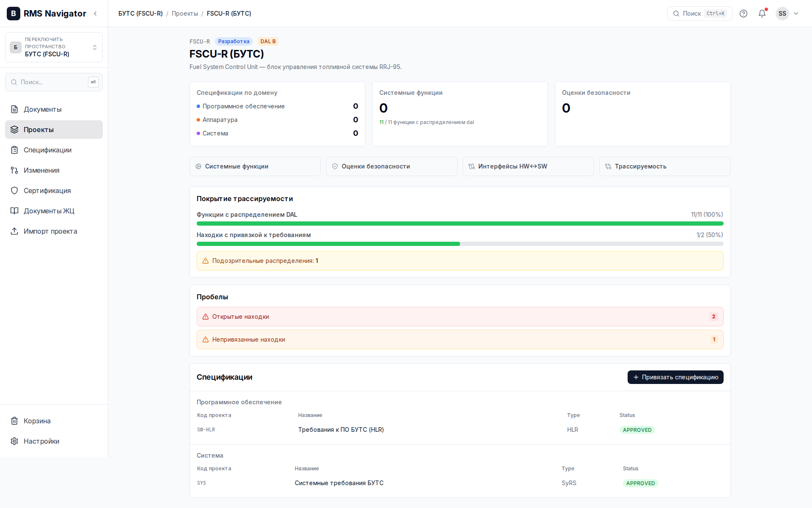Open the Системные требования БУТС row
812x508 pixels.
coord(460,483)
